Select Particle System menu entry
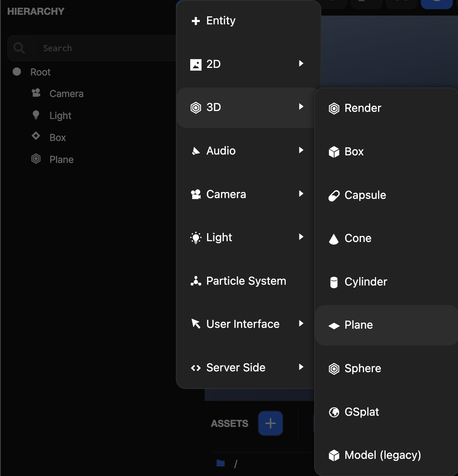 [x=246, y=281]
